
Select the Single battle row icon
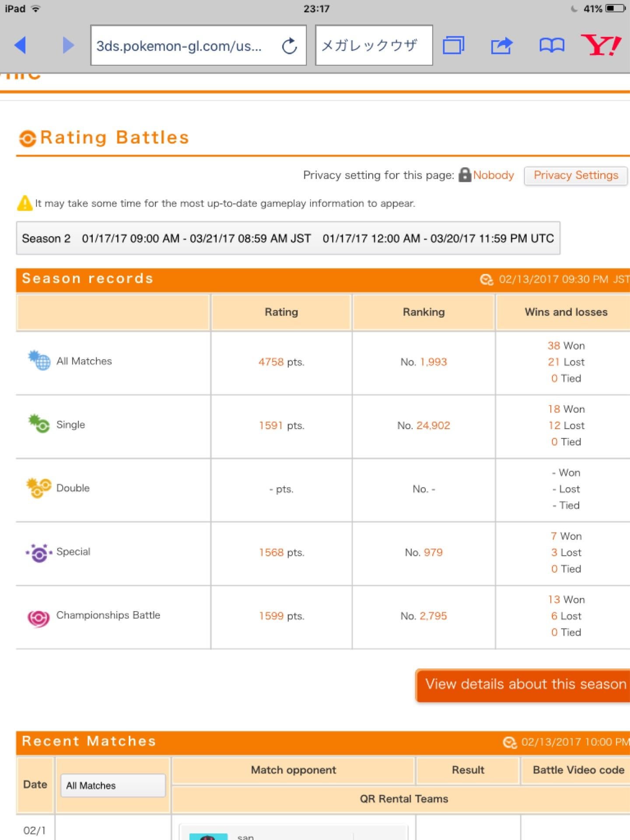coord(39,423)
